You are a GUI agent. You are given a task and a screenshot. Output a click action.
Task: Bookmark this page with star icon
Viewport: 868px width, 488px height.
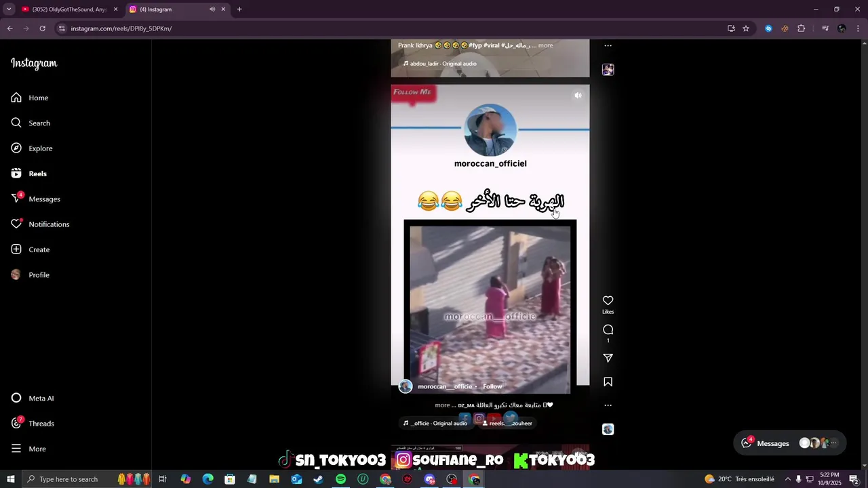point(746,28)
